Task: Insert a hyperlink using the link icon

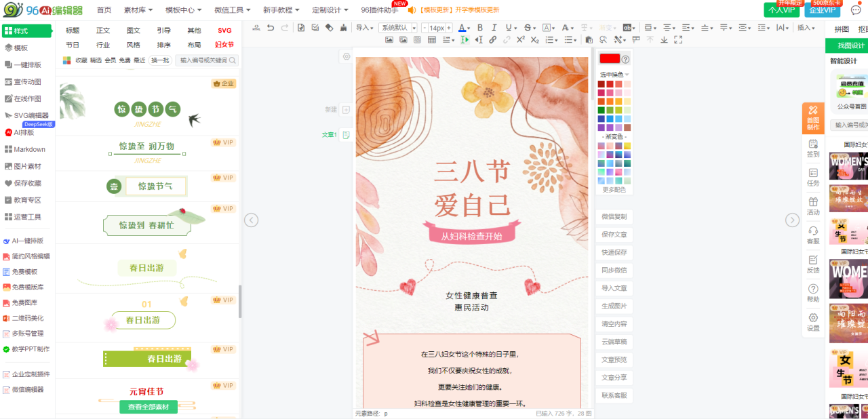Action: coord(492,40)
